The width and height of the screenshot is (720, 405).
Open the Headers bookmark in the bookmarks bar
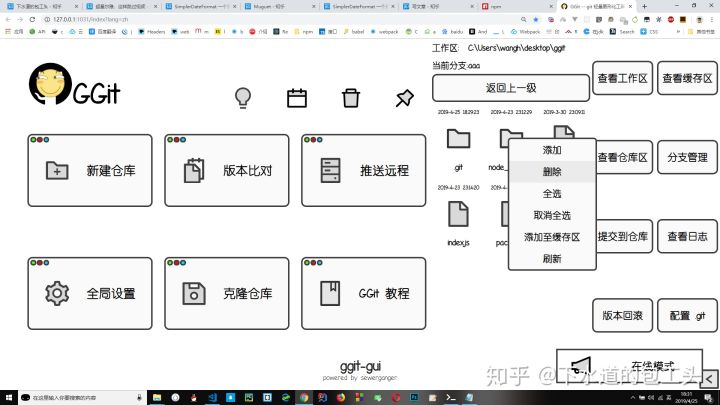152,32
